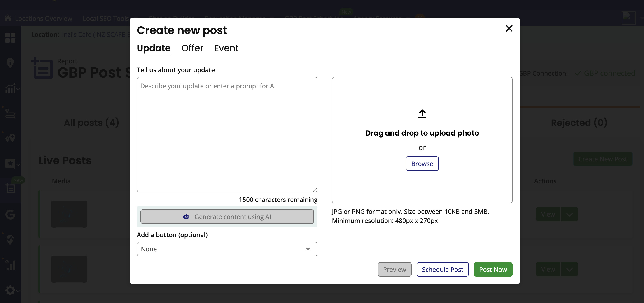Screen dimensions: 644x303
Task: Click the GBP Post report header icon
Action: [42, 68]
